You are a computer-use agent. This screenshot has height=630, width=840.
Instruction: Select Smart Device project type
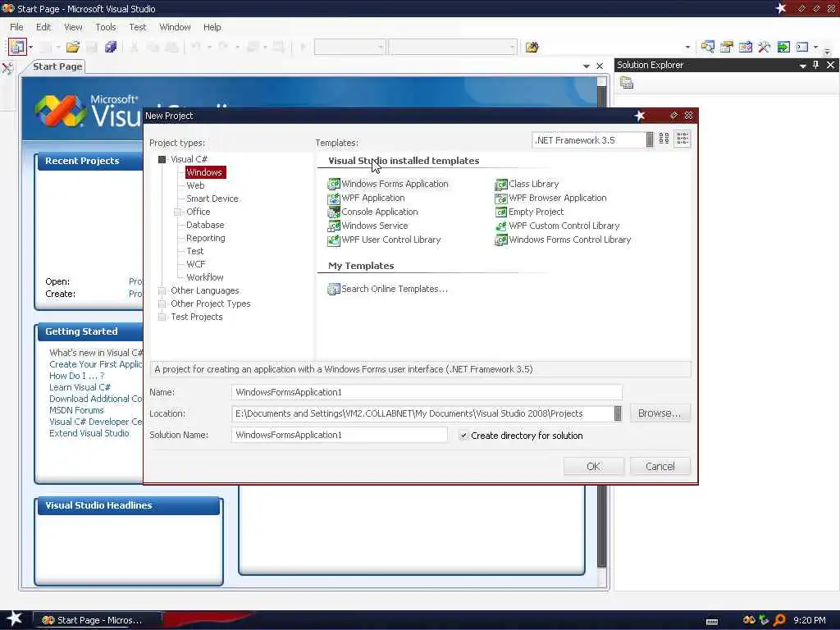[212, 199]
